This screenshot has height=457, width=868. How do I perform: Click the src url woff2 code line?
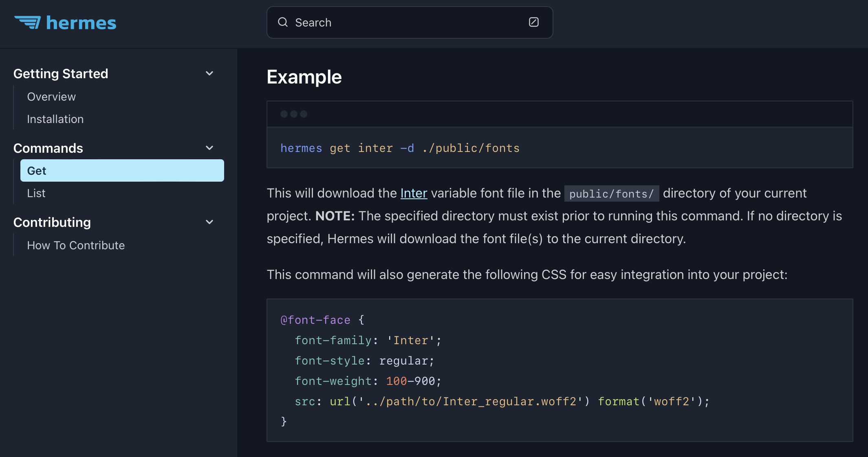(x=502, y=402)
